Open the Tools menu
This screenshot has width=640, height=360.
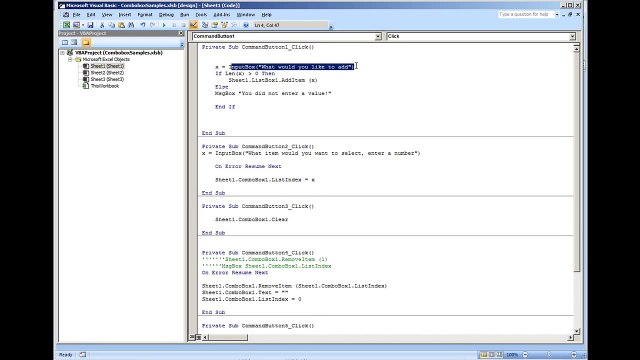click(x=201, y=15)
